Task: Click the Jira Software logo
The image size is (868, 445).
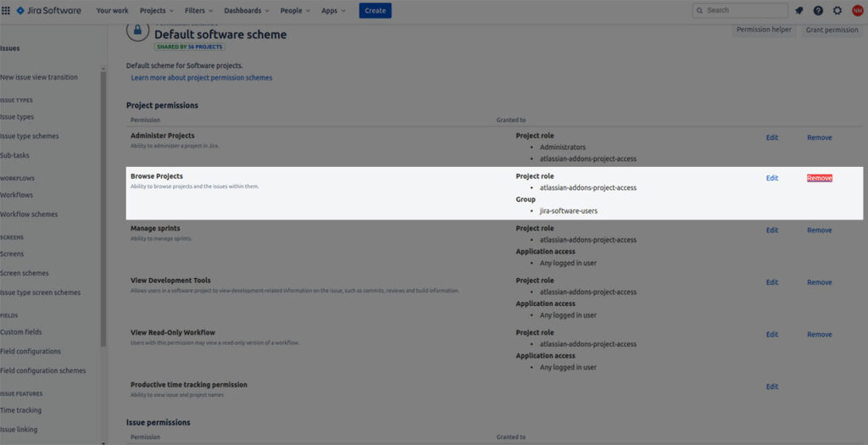Action: click(x=48, y=10)
